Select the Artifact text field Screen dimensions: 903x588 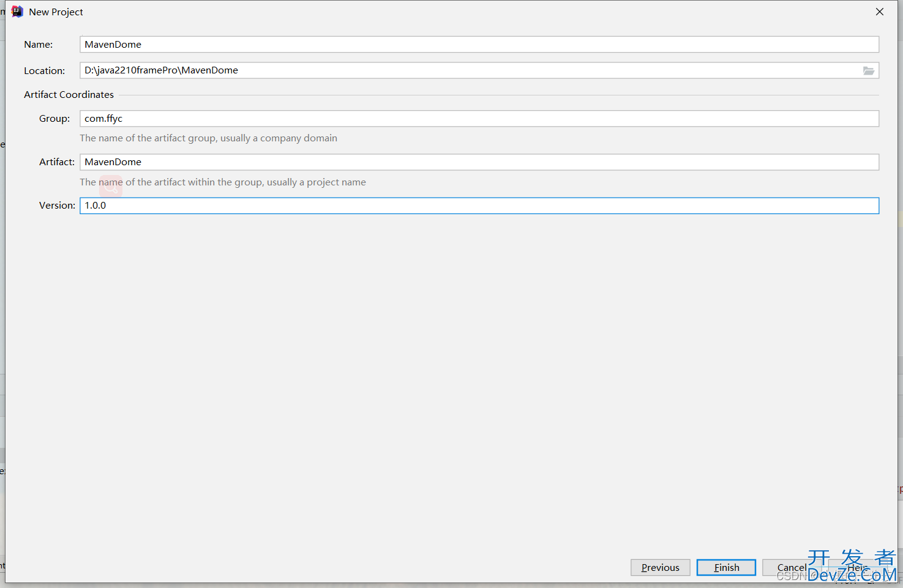pos(479,162)
